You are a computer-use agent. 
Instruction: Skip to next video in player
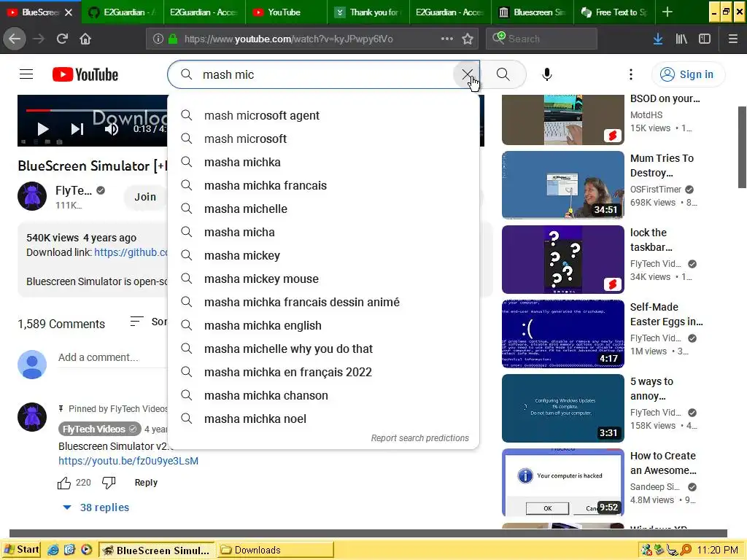point(77,129)
